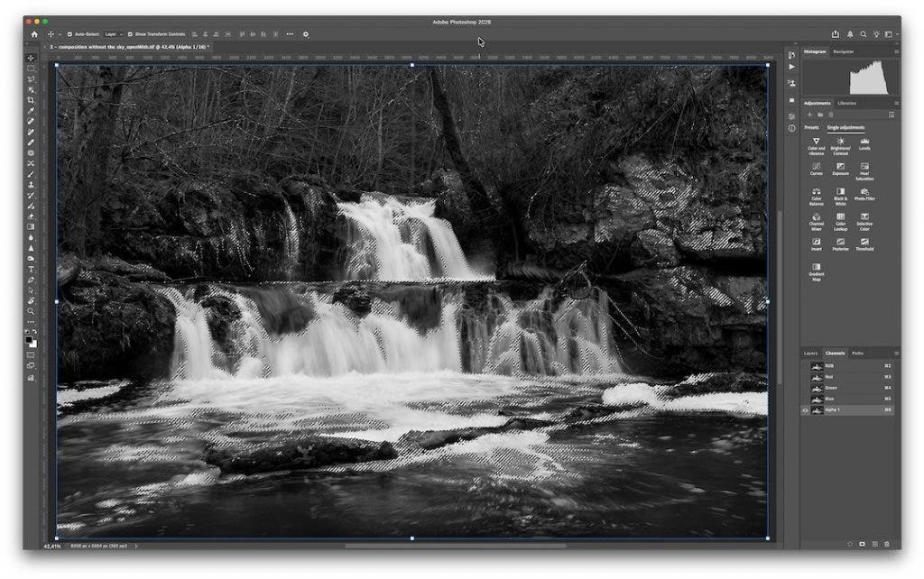The width and height of the screenshot is (924, 579).
Task: Open the Channels panel menu
Action: tap(896, 354)
